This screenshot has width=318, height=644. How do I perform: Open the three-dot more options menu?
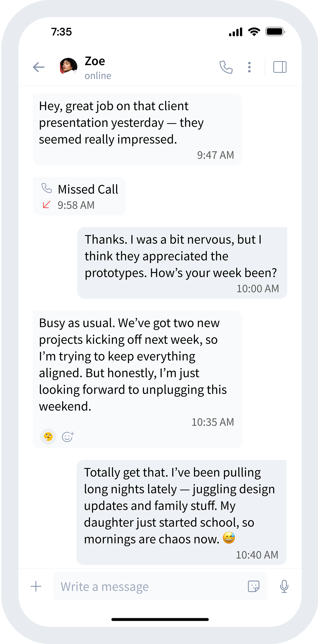tap(250, 67)
